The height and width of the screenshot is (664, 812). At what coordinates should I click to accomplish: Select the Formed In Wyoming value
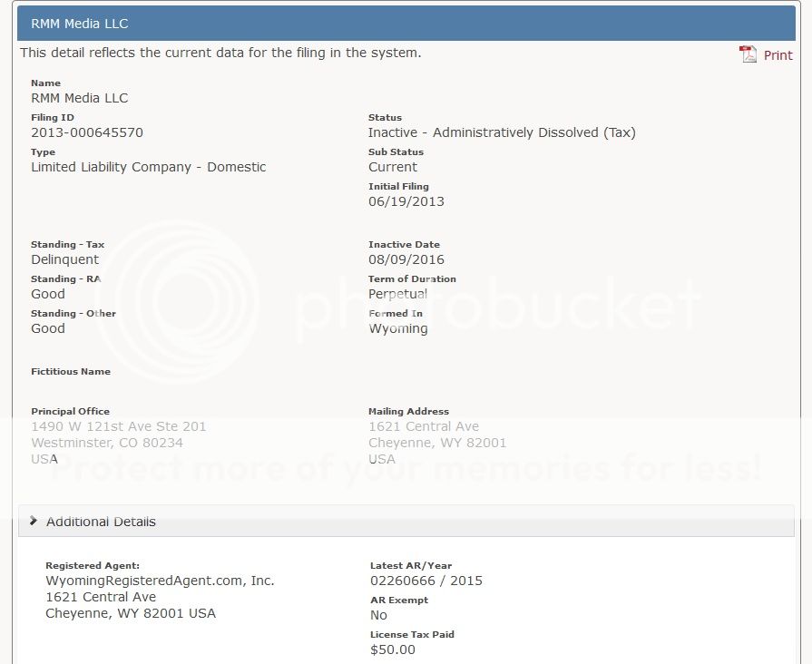coord(397,328)
